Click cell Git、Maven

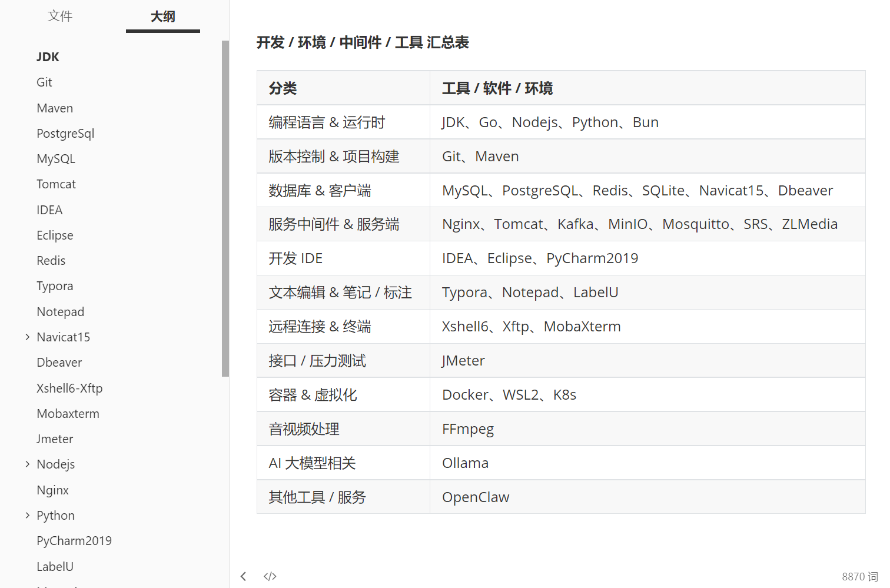point(647,157)
